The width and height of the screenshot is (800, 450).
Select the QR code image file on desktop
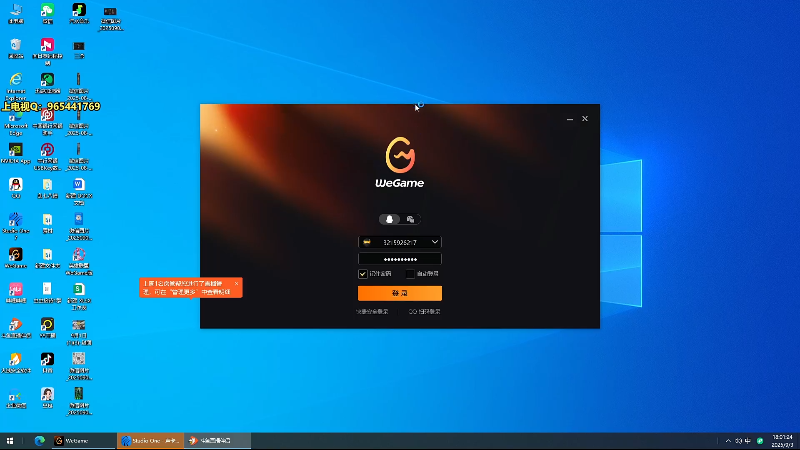point(79,366)
